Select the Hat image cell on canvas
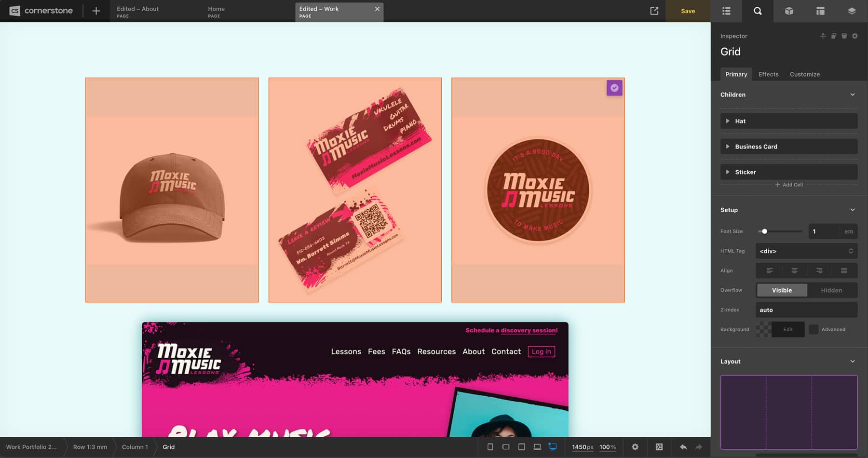Image resolution: width=868 pixels, height=458 pixels. [x=172, y=190]
